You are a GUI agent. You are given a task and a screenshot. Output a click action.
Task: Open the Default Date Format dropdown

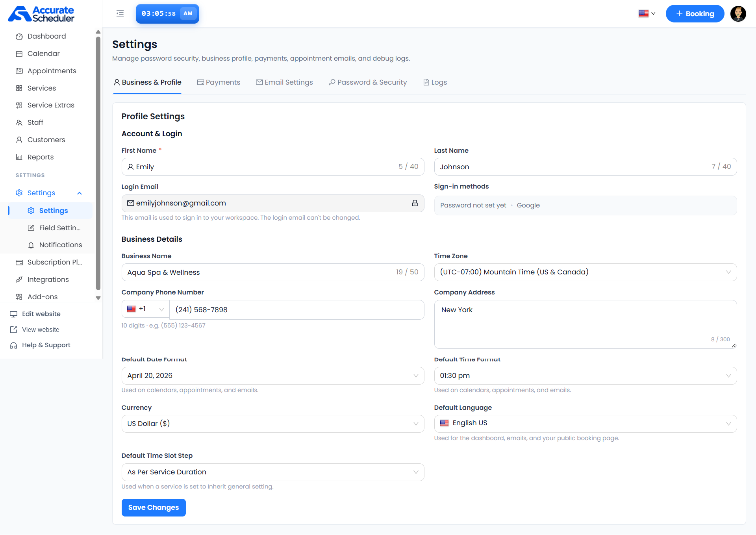click(x=272, y=376)
